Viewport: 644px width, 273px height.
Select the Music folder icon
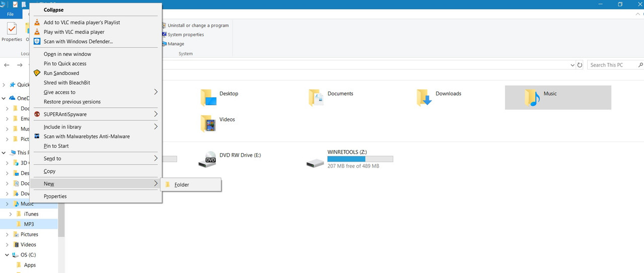[532, 98]
